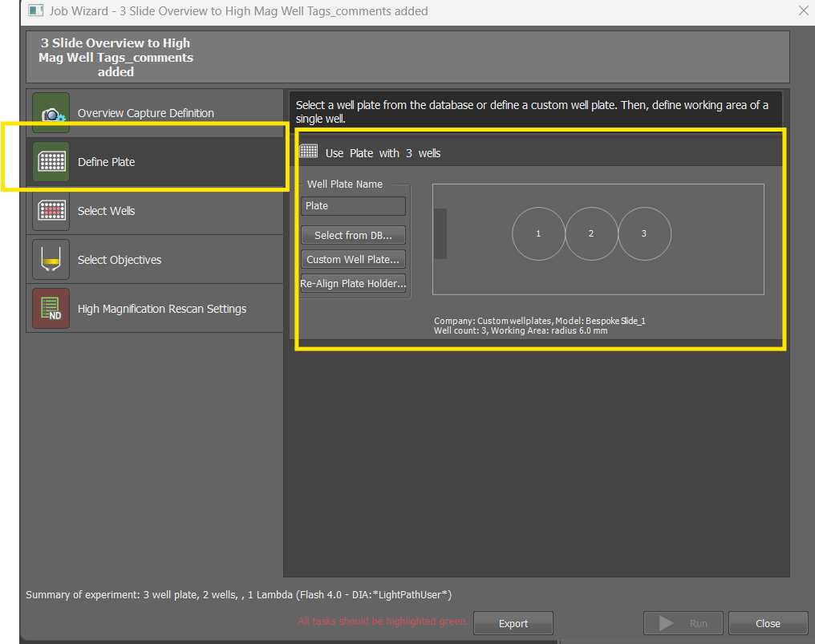Click the Job Wizard title bar icon

tap(36, 11)
